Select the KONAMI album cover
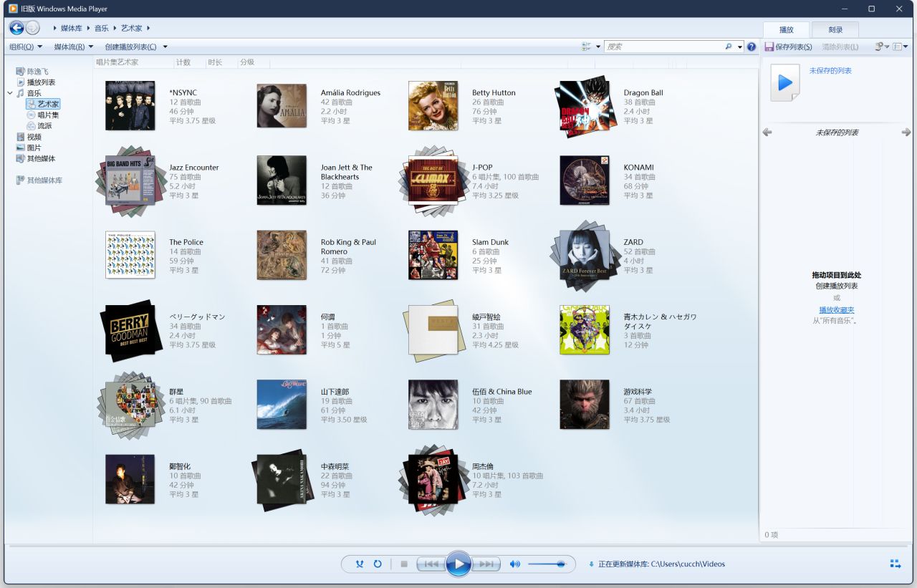 click(x=585, y=180)
